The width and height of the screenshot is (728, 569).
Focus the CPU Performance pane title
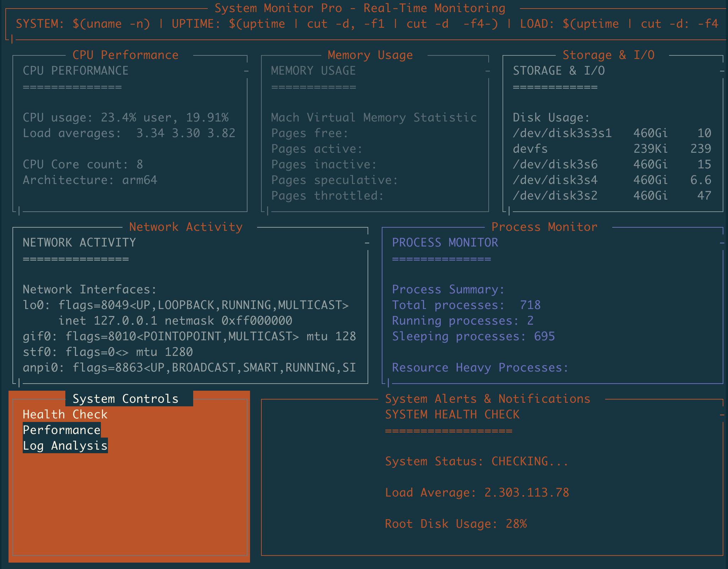pyautogui.click(x=125, y=55)
